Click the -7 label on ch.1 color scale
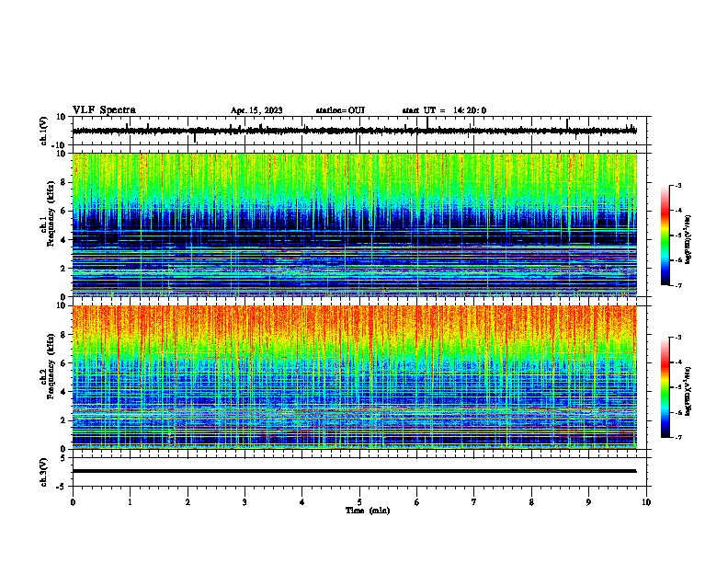Screen dimensions: 728x563 [678, 285]
